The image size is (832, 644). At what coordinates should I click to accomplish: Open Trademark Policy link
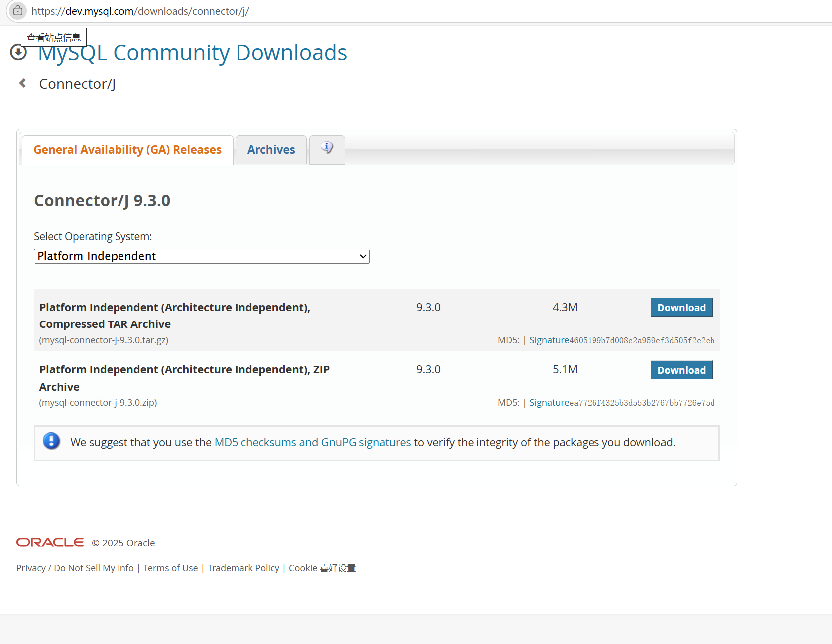pos(243,568)
